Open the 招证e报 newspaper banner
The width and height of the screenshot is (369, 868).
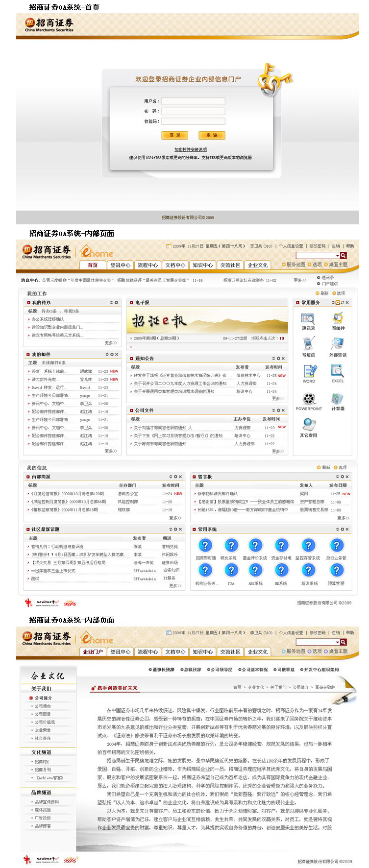[x=208, y=320]
